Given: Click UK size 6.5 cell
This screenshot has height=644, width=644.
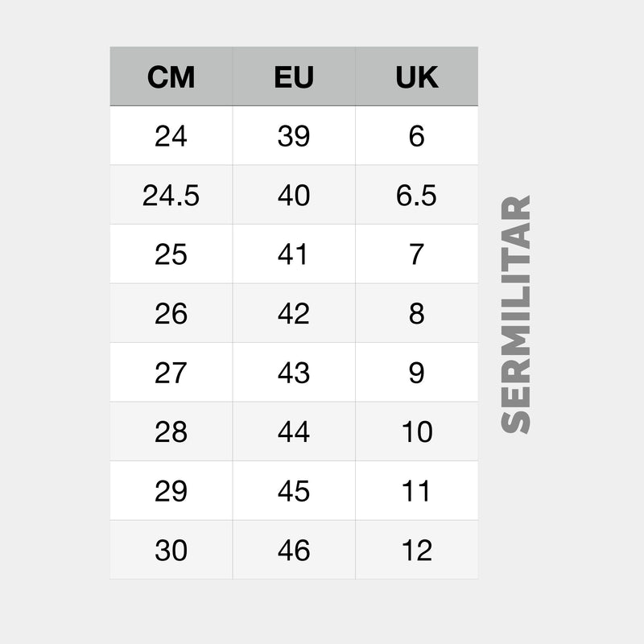Looking at the screenshot, I should 416,196.
